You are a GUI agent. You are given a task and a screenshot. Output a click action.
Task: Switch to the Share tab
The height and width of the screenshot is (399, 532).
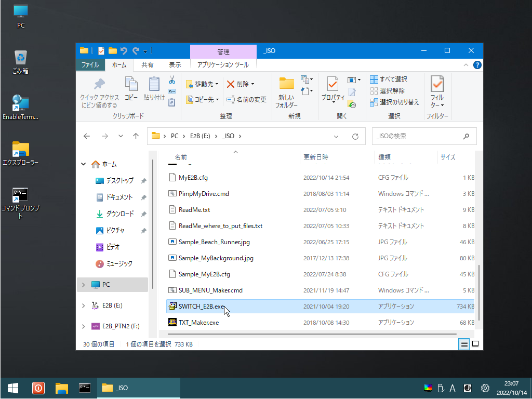[x=147, y=65]
